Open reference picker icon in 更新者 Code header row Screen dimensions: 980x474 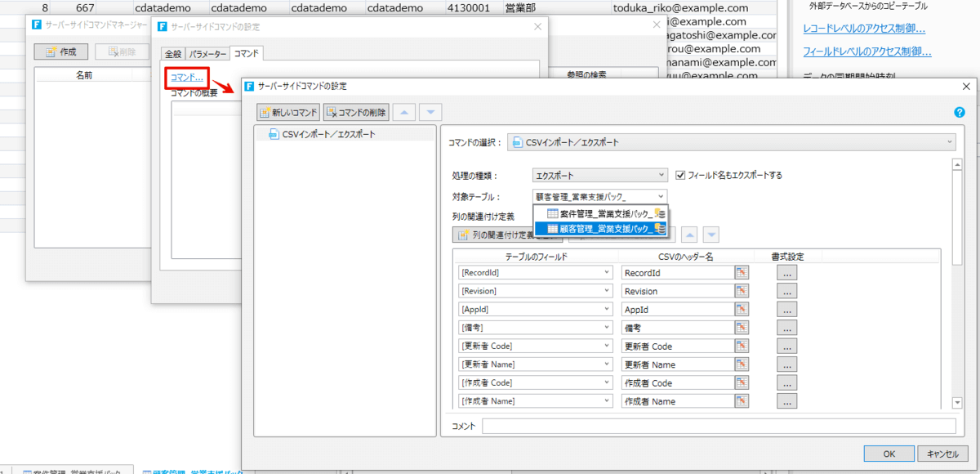(742, 347)
